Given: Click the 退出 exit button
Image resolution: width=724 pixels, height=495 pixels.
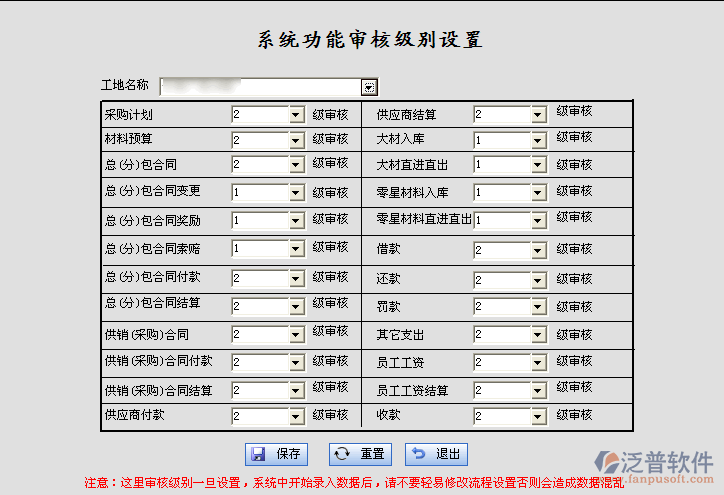Looking at the screenshot, I should [x=436, y=454].
